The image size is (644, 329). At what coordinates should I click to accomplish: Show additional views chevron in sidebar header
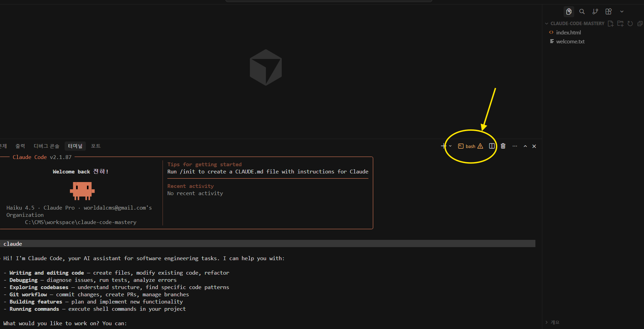point(622,12)
